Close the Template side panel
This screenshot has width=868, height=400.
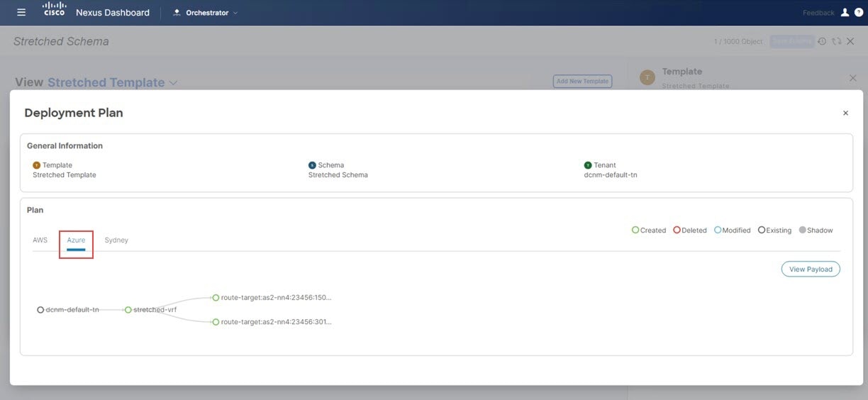tap(853, 77)
